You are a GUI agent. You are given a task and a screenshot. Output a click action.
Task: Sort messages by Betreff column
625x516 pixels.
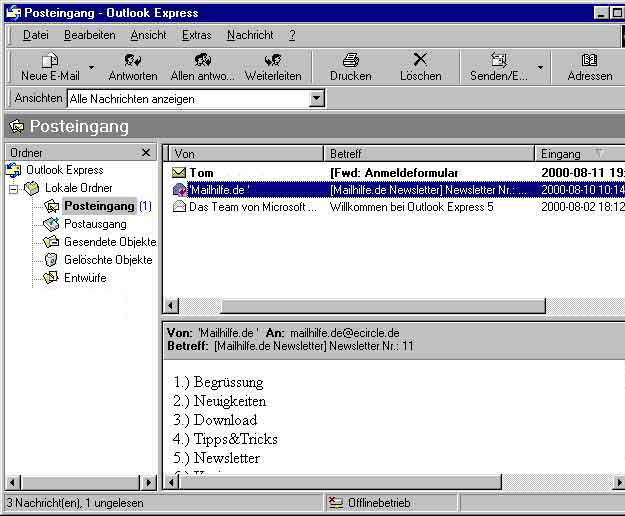(429, 153)
